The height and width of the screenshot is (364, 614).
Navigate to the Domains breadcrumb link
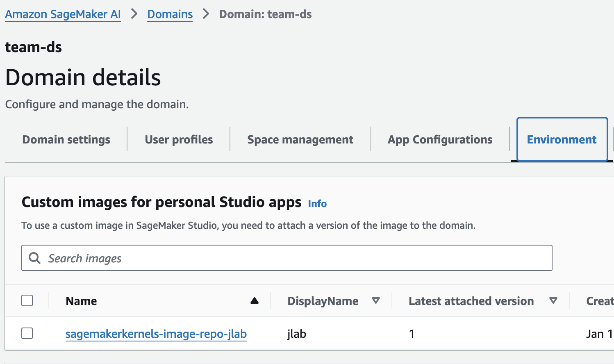(170, 14)
